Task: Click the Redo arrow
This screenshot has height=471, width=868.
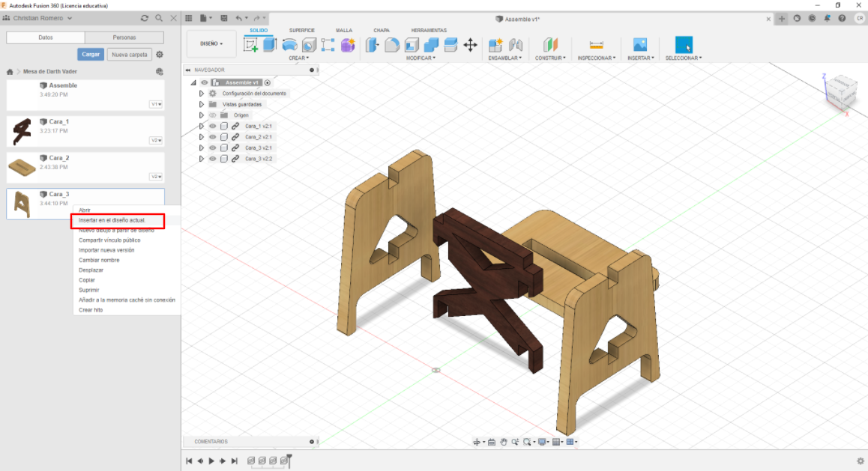Action: click(x=256, y=18)
